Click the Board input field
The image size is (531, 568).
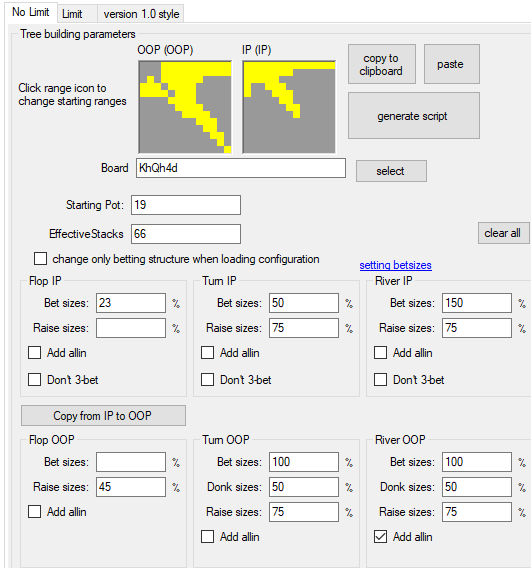(x=241, y=168)
